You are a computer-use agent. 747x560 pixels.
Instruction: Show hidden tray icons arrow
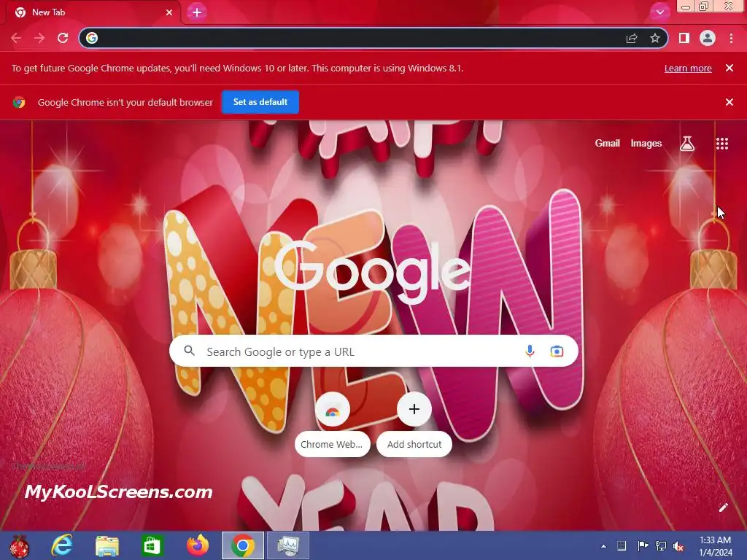click(603, 546)
